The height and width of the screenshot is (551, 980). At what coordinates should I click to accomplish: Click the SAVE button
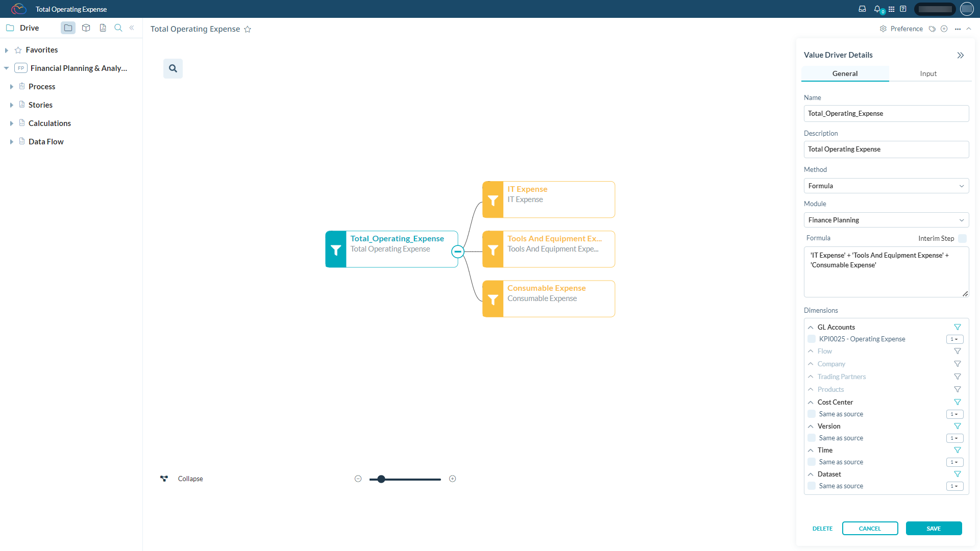934,529
